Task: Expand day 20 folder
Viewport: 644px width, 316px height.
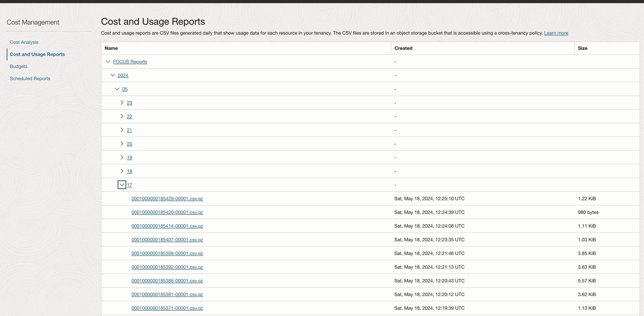Action: [122, 144]
